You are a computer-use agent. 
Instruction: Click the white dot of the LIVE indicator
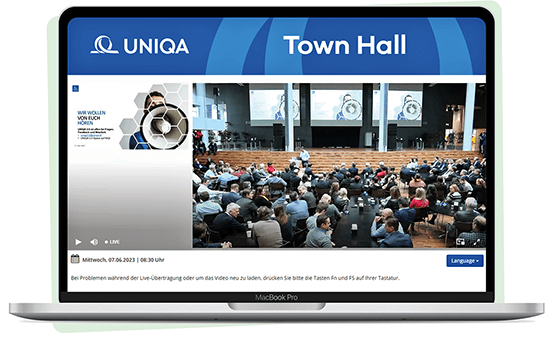pos(106,242)
